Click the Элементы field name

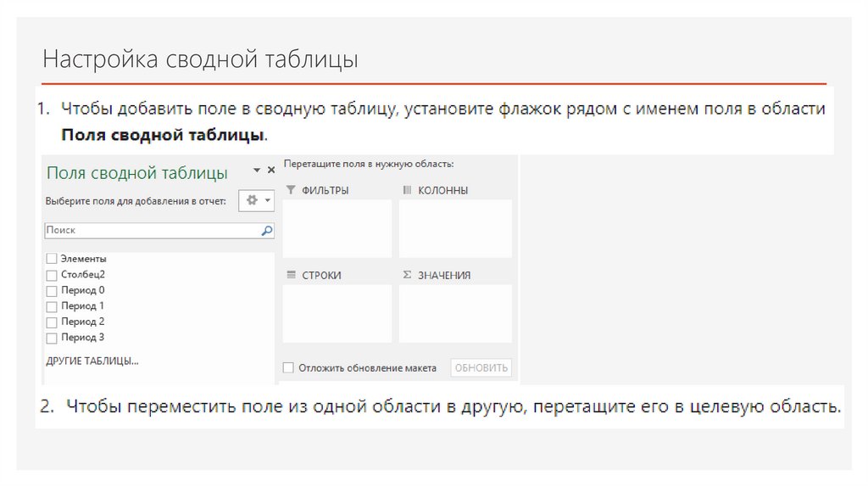(x=84, y=259)
